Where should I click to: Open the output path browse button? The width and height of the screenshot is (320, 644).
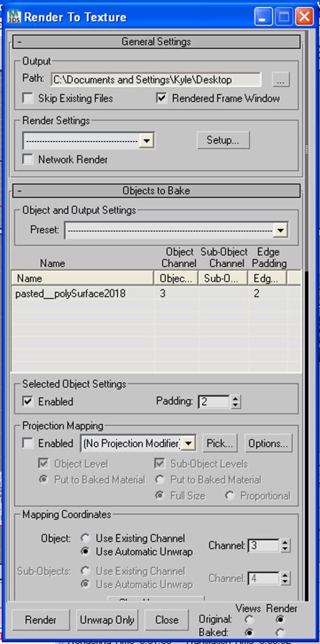(x=280, y=80)
